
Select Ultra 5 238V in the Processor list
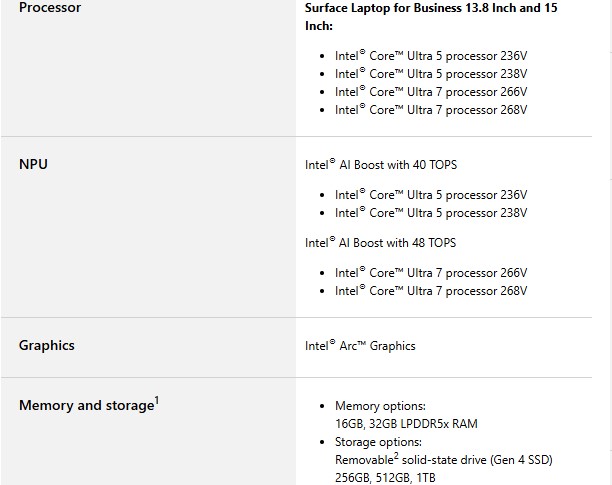pyautogui.click(x=430, y=73)
